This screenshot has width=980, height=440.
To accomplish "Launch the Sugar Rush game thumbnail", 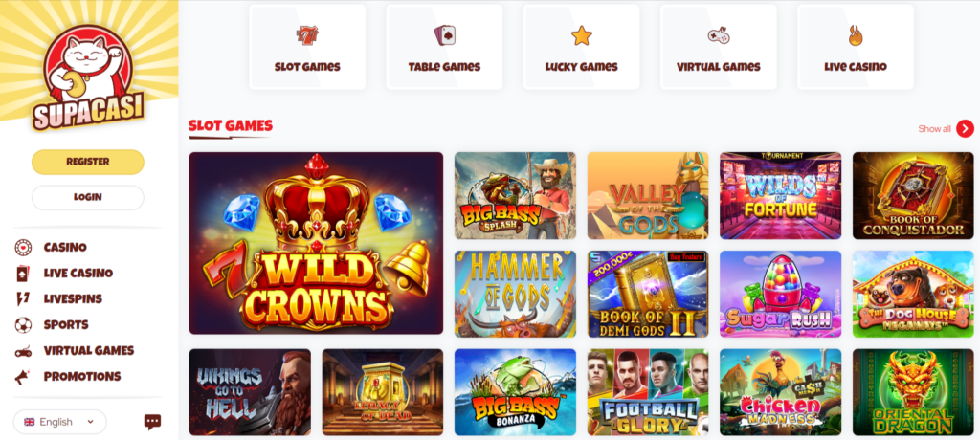I will click(781, 294).
